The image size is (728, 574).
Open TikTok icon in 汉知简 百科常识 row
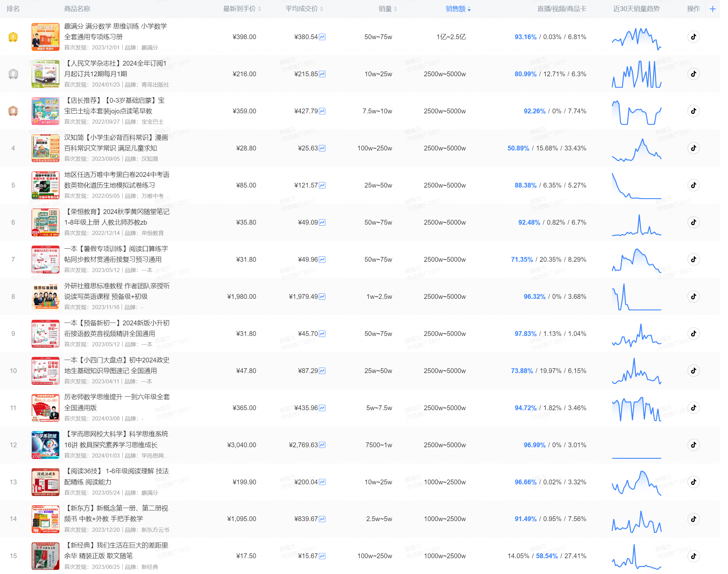pyautogui.click(x=693, y=148)
